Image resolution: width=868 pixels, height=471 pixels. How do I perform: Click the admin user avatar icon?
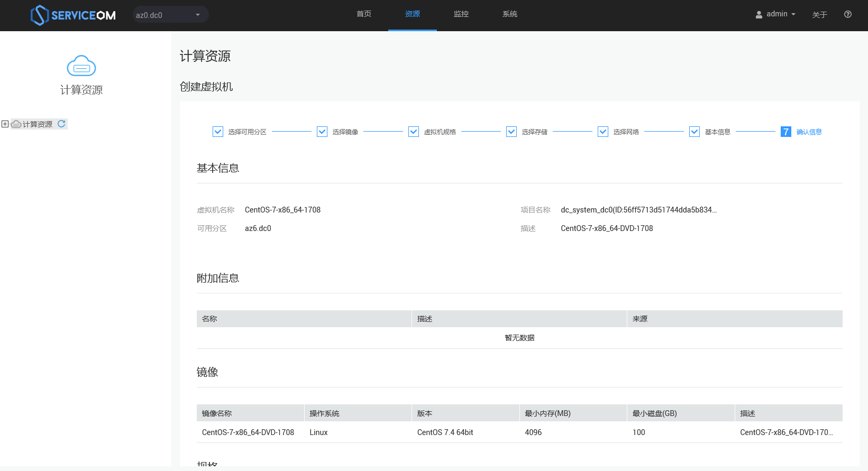point(759,15)
